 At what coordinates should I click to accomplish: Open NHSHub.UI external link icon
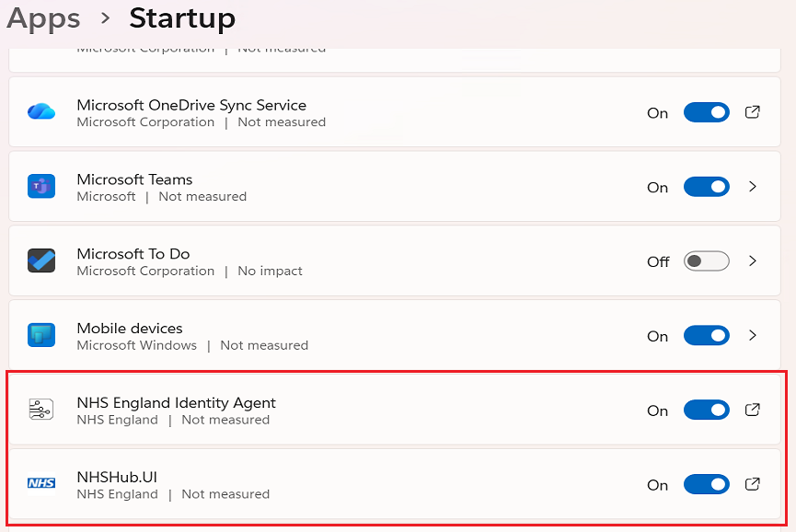[752, 484]
